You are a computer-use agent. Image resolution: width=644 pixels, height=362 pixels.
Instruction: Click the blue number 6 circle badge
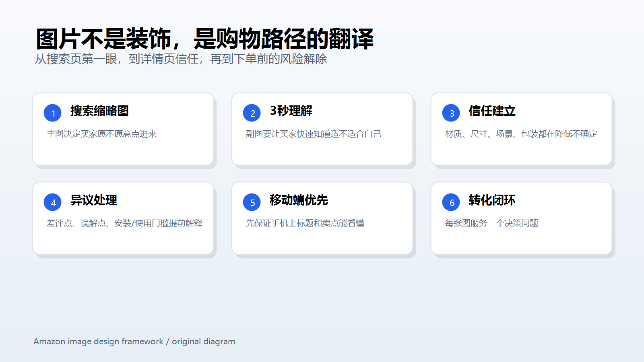451,202
